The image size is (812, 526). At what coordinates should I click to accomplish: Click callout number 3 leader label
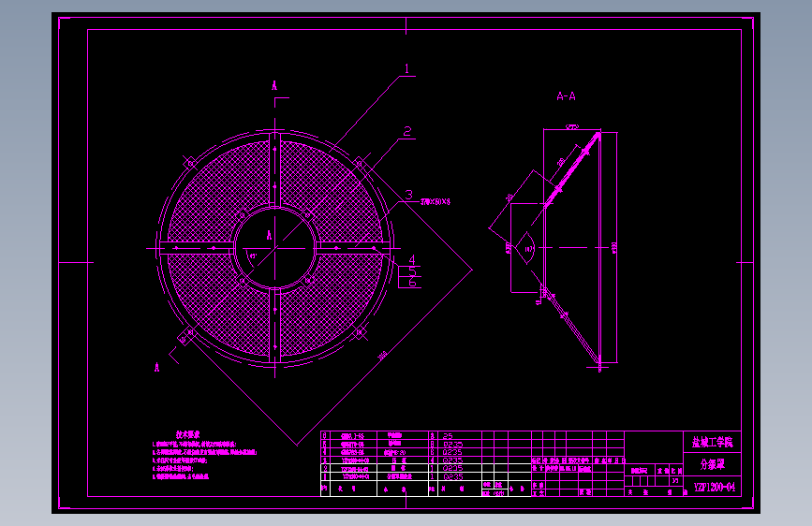coord(409,195)
